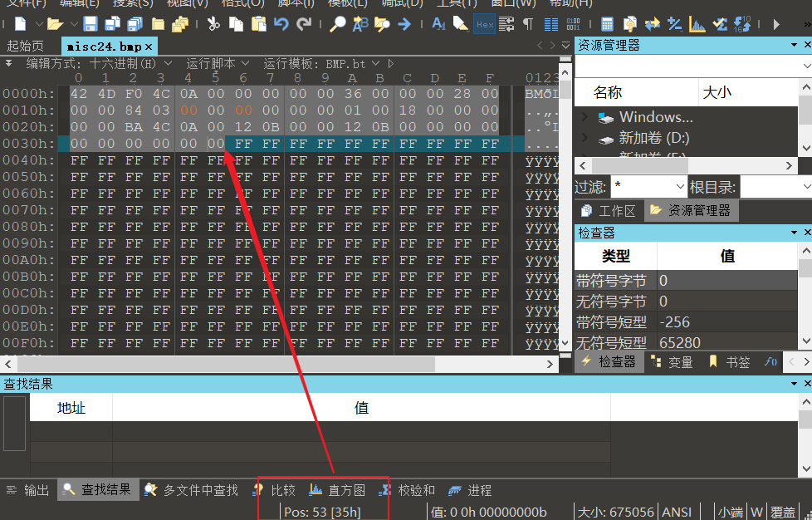Click the Histogram icon in the toolbar
The image size is (812, 520).
click(697, 23)
